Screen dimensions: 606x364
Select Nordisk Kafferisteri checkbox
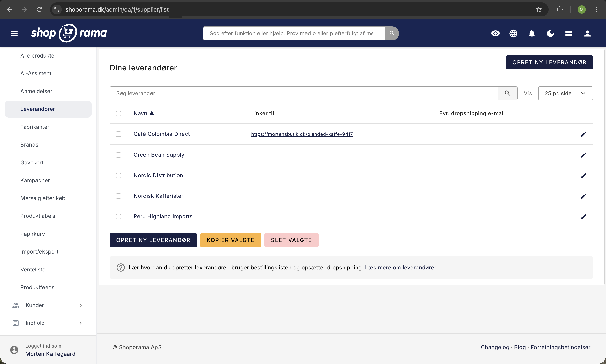[x=119, y=196]
